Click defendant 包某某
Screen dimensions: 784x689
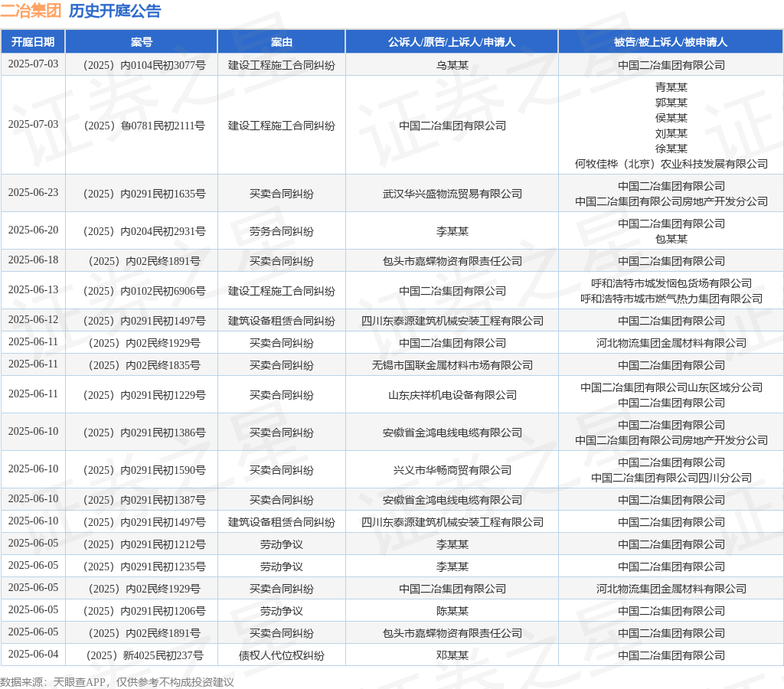[671, 239]
